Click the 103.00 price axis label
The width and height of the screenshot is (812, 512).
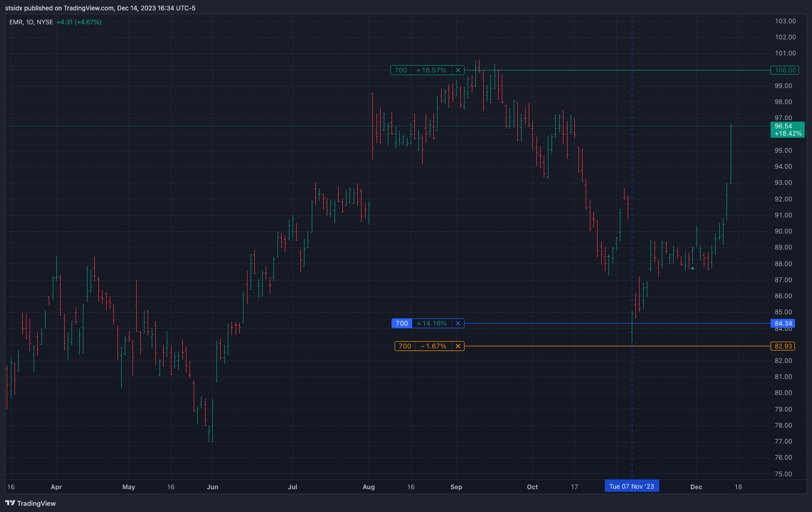785,21
